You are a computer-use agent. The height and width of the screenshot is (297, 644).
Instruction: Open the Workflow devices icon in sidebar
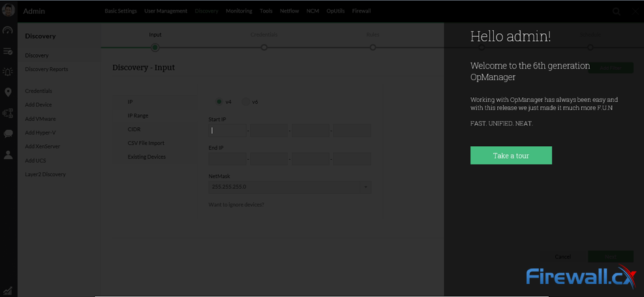click(8, 113)
